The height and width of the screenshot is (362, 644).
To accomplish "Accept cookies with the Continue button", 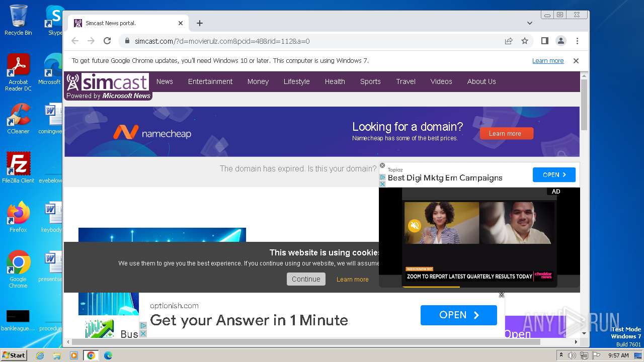I will 306,279.
